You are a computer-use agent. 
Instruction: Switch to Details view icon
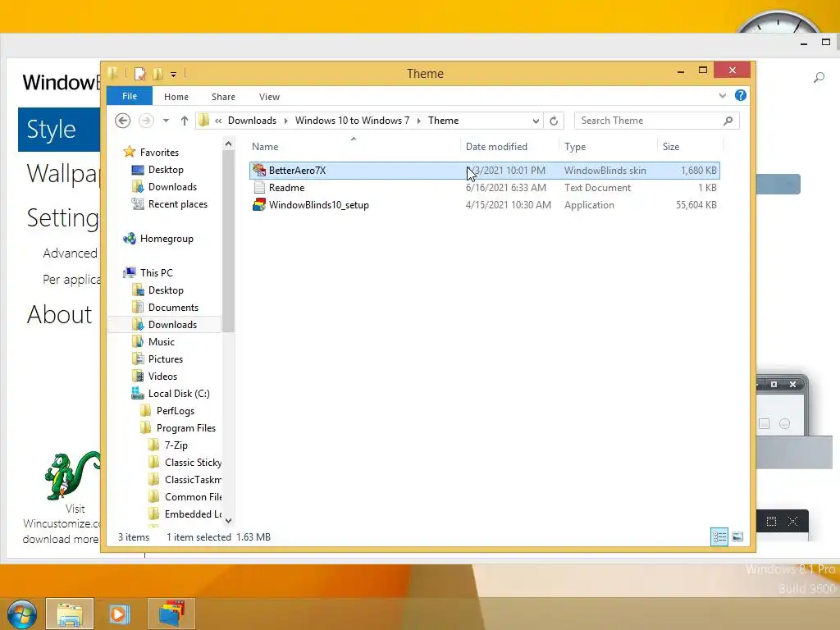[x=719, y=536]
